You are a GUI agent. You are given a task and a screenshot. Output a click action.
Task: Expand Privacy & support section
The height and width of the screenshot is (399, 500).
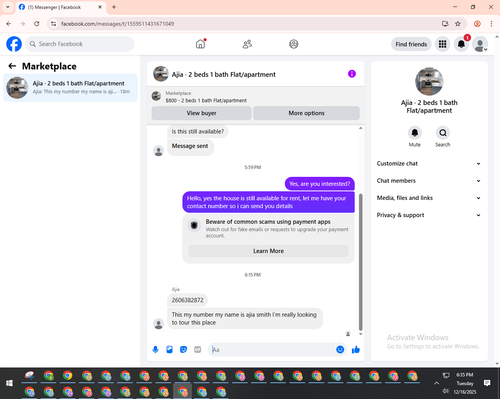(429, 215)
